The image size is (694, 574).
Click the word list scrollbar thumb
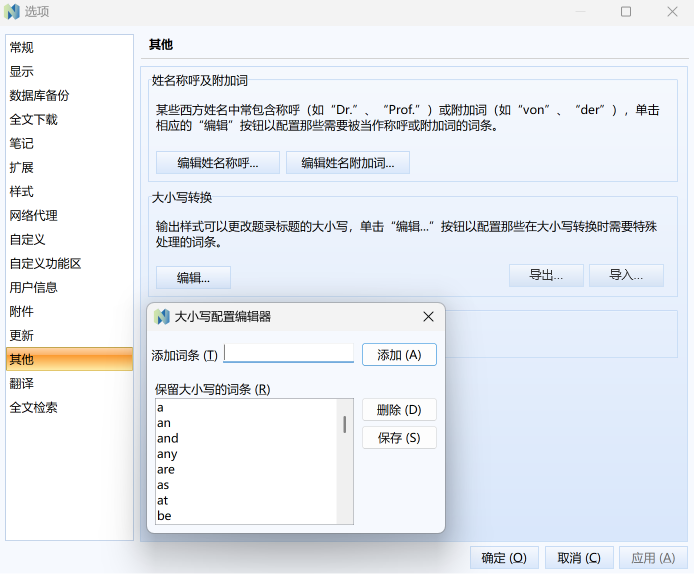345,424
